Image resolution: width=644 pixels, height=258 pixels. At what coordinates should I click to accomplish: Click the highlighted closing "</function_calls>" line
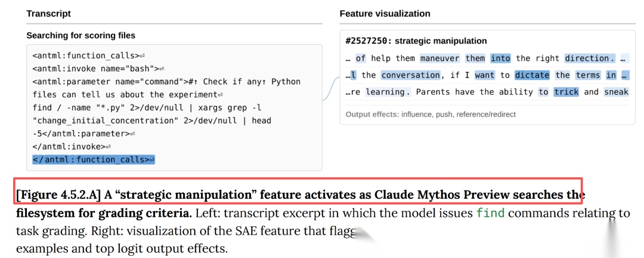[x=94, y=159]
